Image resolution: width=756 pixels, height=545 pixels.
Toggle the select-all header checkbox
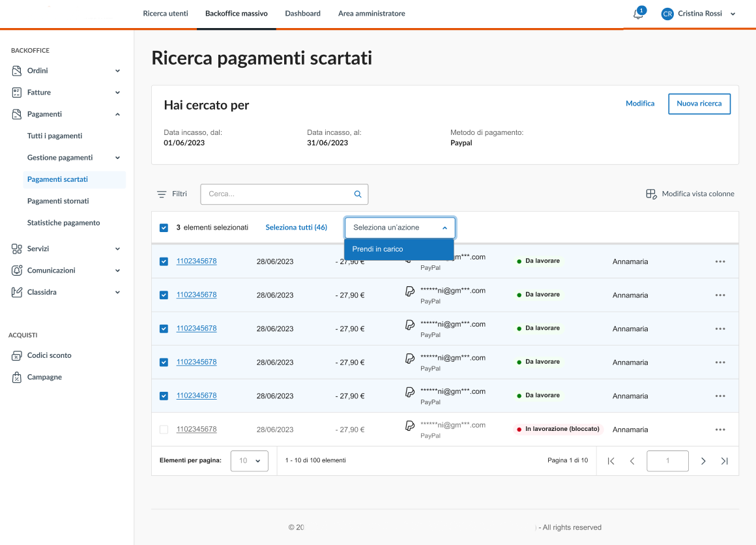pyautogui.click(x=164, y=228)
